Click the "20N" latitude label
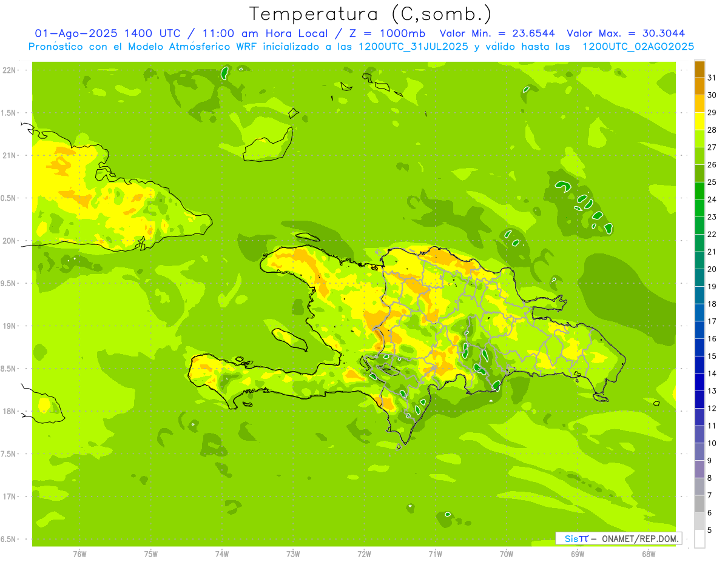728x562 pixels. click(9, 241)
